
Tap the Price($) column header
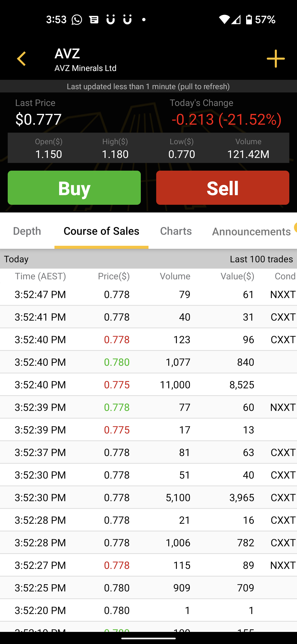pos(114,276)
